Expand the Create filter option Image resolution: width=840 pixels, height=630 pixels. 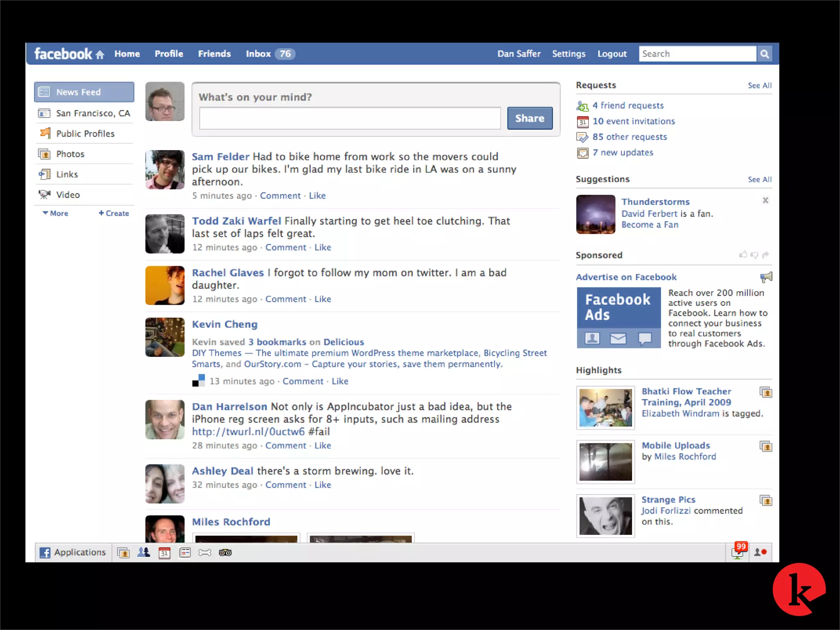[x=114, y=213]
